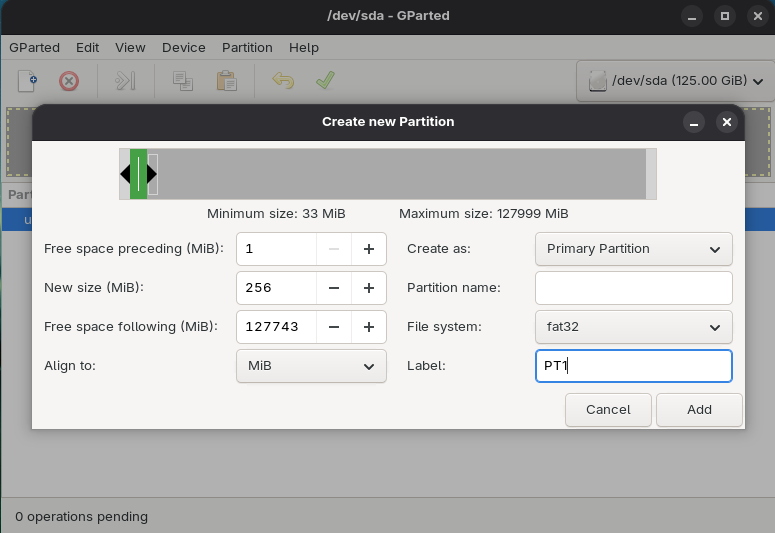The image size is (775, 533).
Task: Click the Partition name text field
Action: click(x=633, y=288)
